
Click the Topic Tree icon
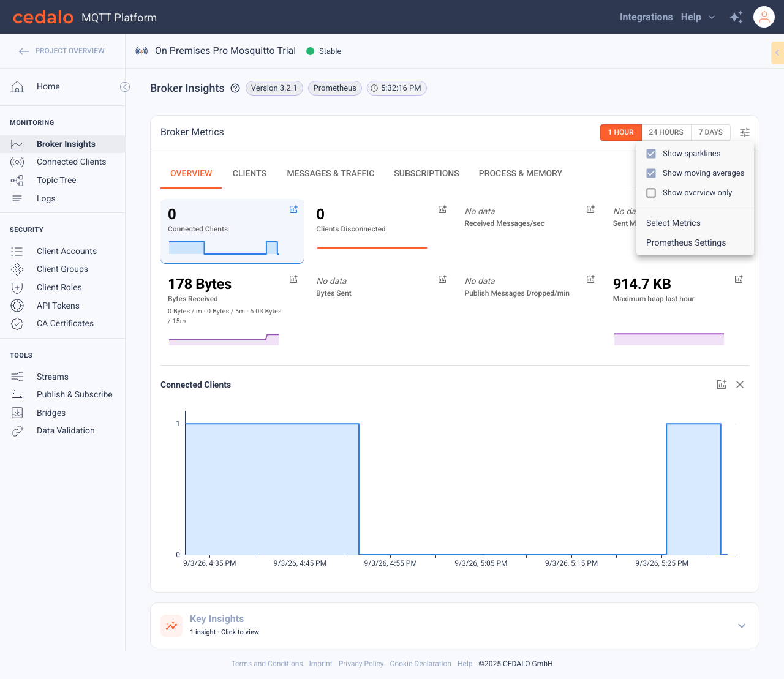pos(17,181)
